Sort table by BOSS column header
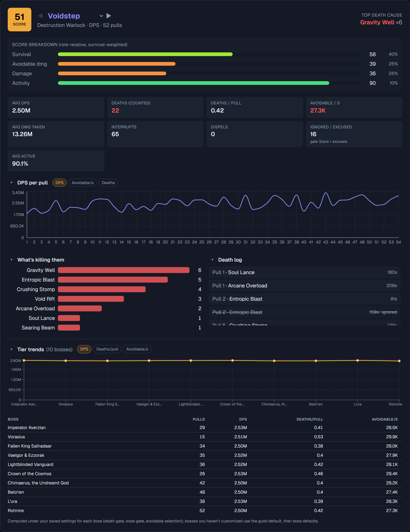The image size is (410, 532). [x=13, y=419]
